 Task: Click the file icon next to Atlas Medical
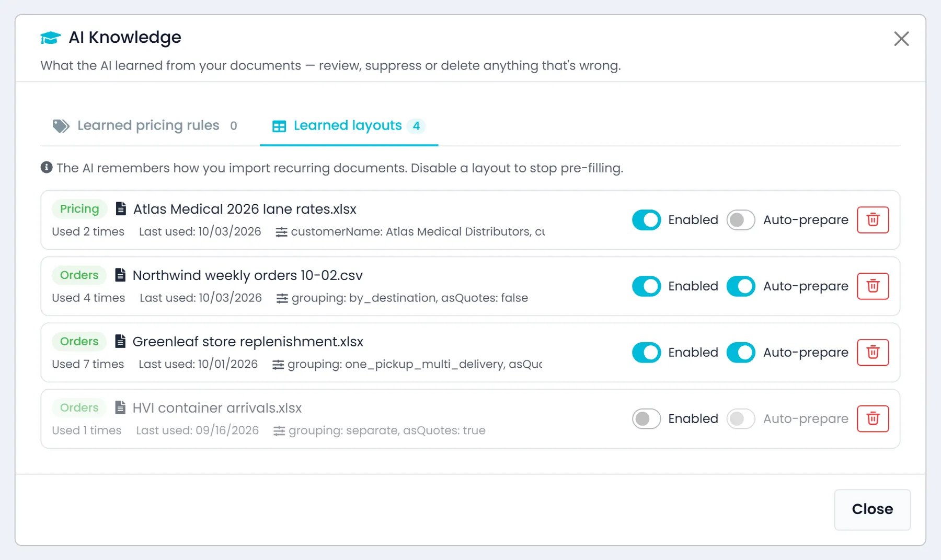(121, 208)
